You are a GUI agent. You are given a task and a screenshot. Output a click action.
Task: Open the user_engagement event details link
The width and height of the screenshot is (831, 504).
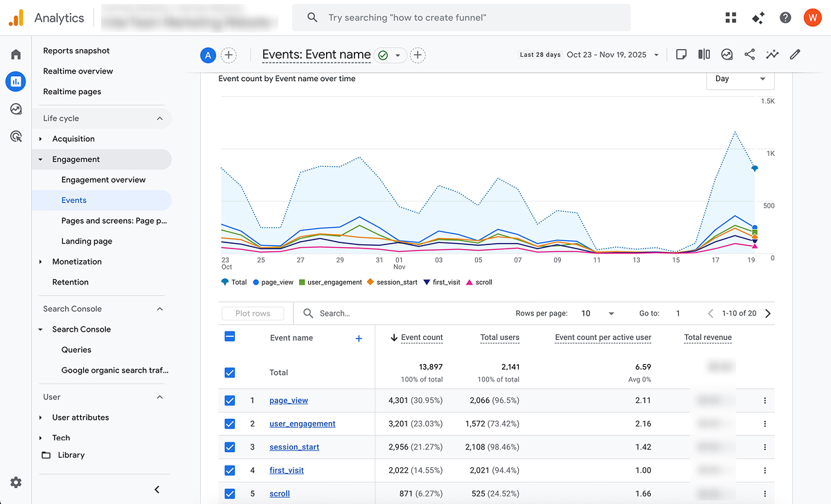[x=302, y=424]
